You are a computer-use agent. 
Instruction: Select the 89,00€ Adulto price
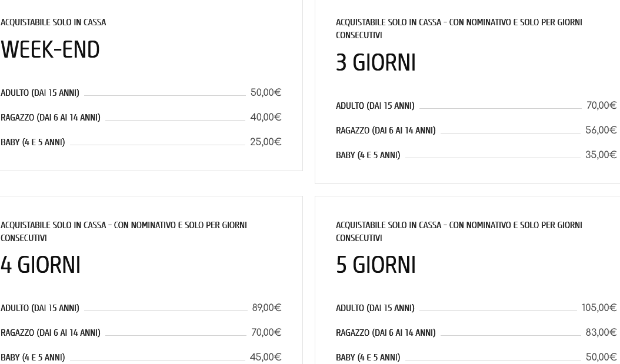coord(266,308)
